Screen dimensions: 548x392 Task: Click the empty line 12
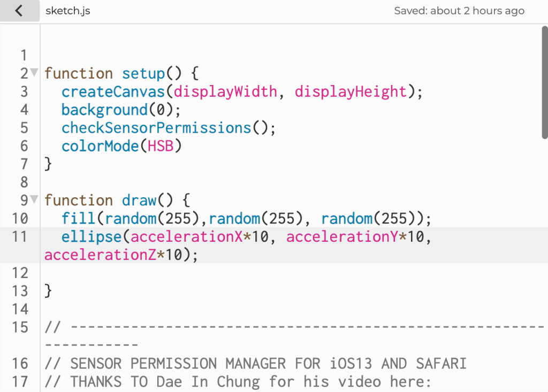pyautogui.click(x=214, y=273)
